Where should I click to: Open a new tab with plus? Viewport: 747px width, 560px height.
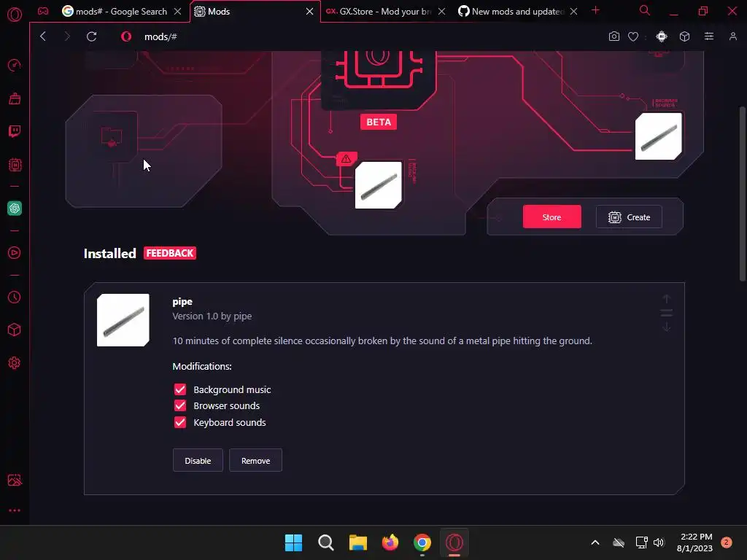pos(595,10)
